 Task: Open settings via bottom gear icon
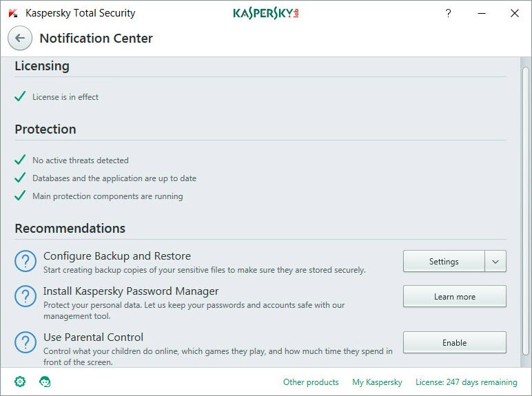pyautogui.click(x=20, y=382)
